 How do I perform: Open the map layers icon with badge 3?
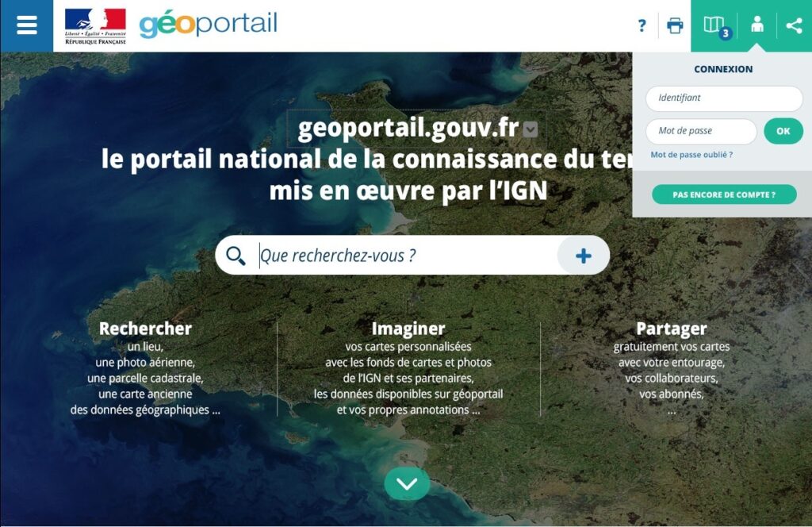(715, 25)
